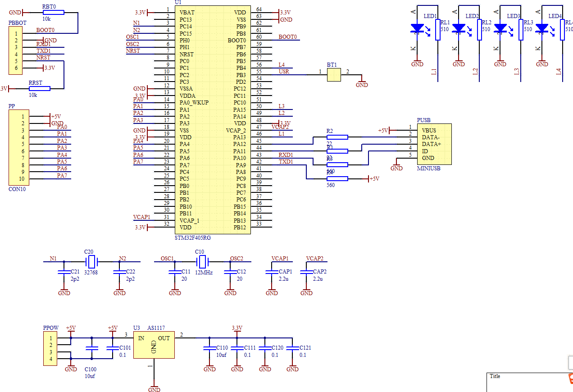Click the LED1 diode symbol
Viewport: 573px width, 392px height.
point(417,28)
